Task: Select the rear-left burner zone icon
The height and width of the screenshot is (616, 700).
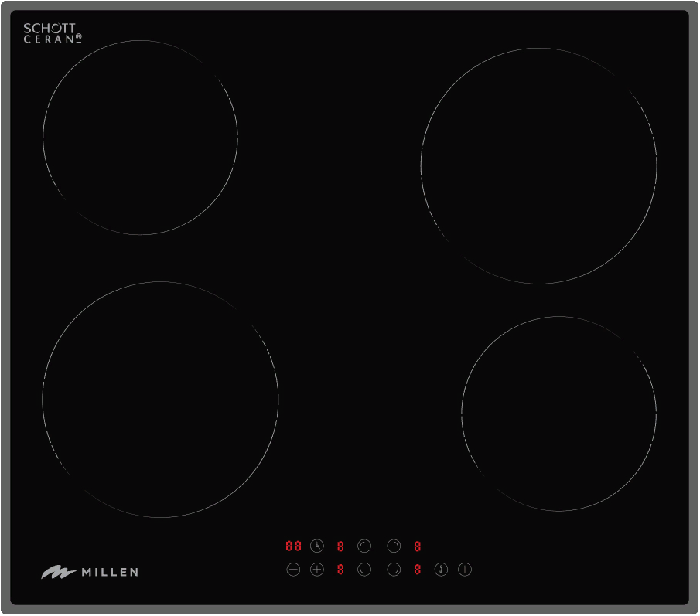Action: pos(364,546)
